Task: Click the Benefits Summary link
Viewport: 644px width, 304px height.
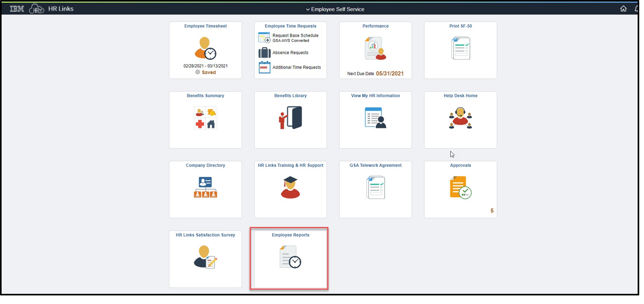Action: pyautogui.click(x=205, y=96)
